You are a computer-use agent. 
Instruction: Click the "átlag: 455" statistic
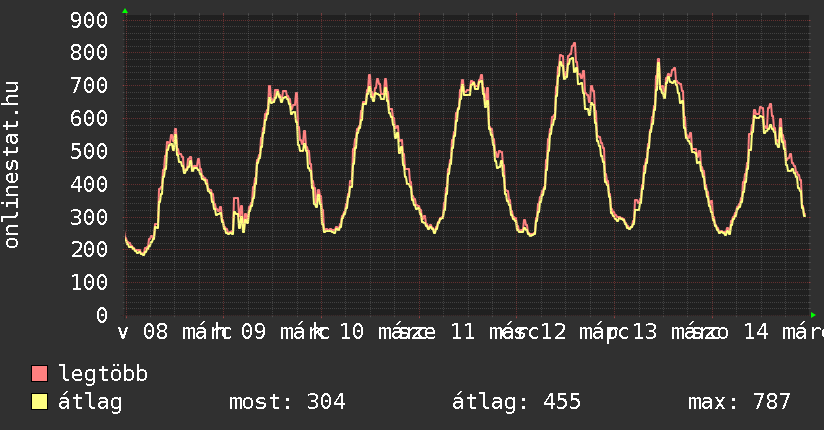click(516, 402)
